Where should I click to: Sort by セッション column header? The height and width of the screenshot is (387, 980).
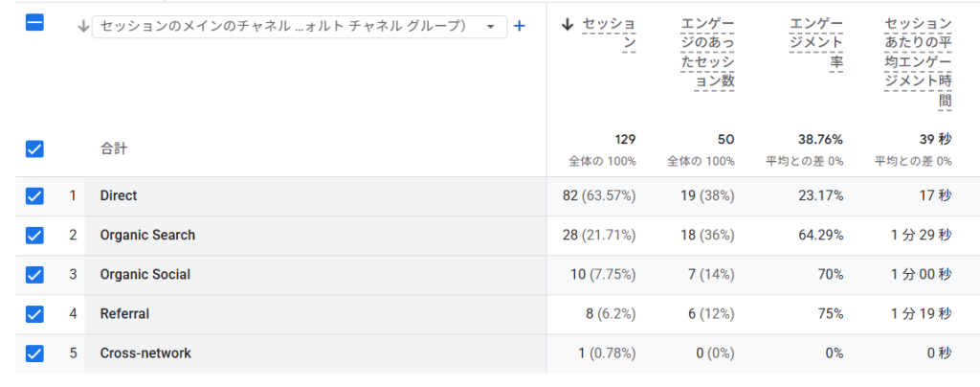(609, 34)
